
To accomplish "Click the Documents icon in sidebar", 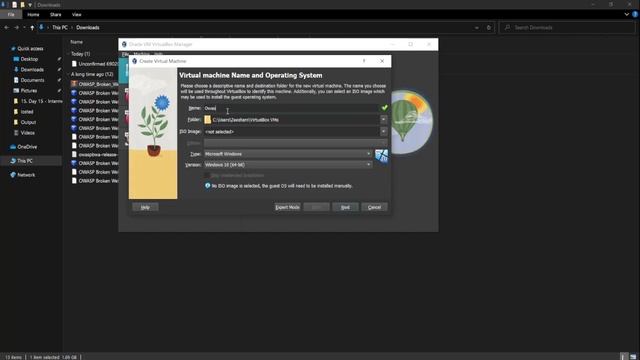I will point(16,80).
